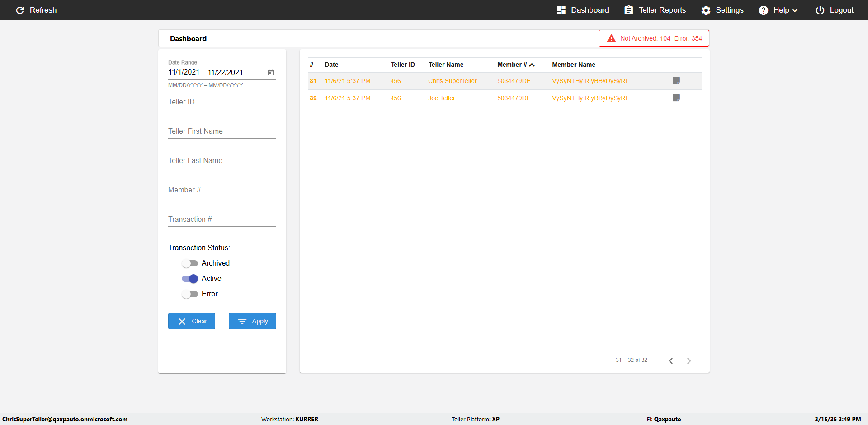Click the Help question mark icon
The height and width of the screenshot is (425, 868).
(763, 10)
